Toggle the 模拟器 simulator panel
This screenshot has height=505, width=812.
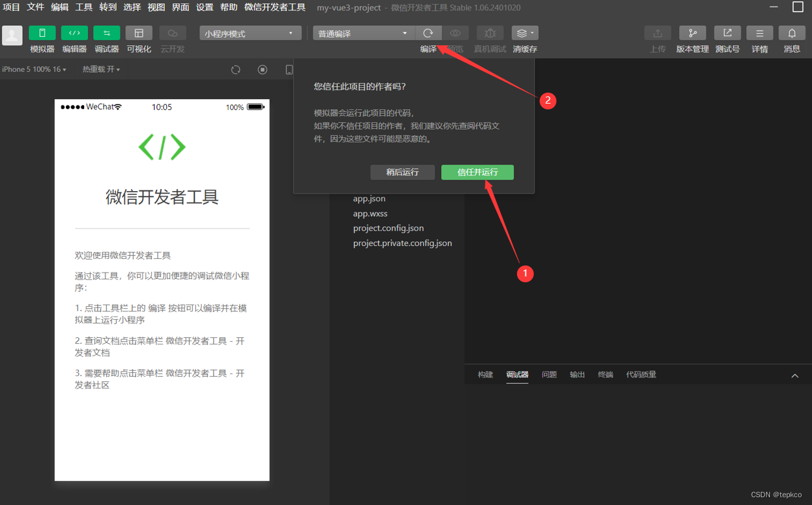tap(42, 33)
